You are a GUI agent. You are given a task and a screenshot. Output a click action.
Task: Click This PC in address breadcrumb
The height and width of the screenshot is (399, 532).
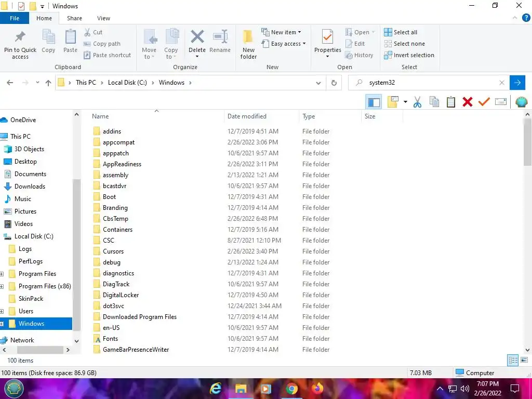click(x=86, y=83)
